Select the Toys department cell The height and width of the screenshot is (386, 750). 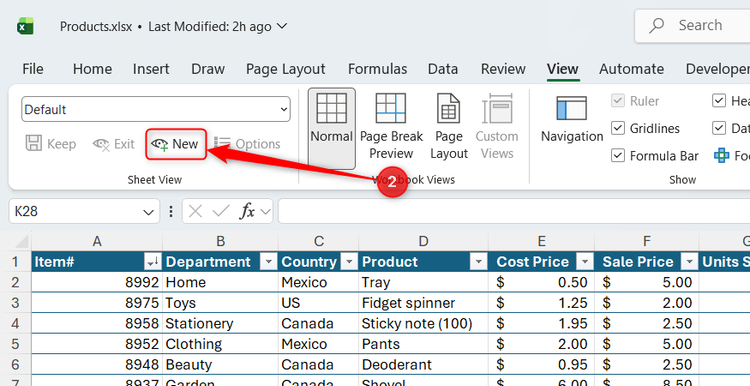[221, 303]
